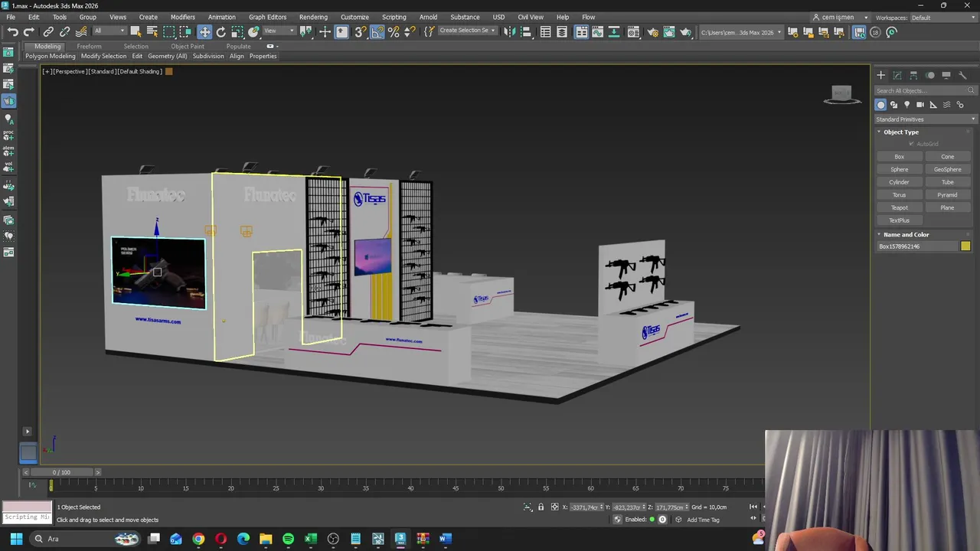Select the Rotate tool in toolbar
The height and width of the screenshot is (551, 980).
point(221,32)
